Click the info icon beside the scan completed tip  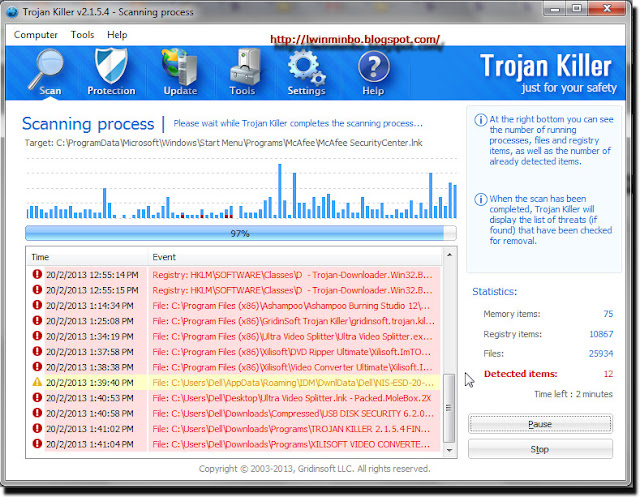(480, 200)
